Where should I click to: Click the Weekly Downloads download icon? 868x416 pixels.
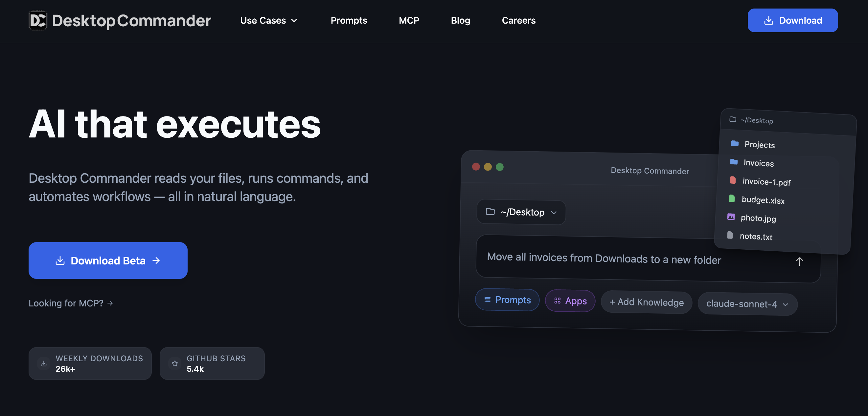44,364
